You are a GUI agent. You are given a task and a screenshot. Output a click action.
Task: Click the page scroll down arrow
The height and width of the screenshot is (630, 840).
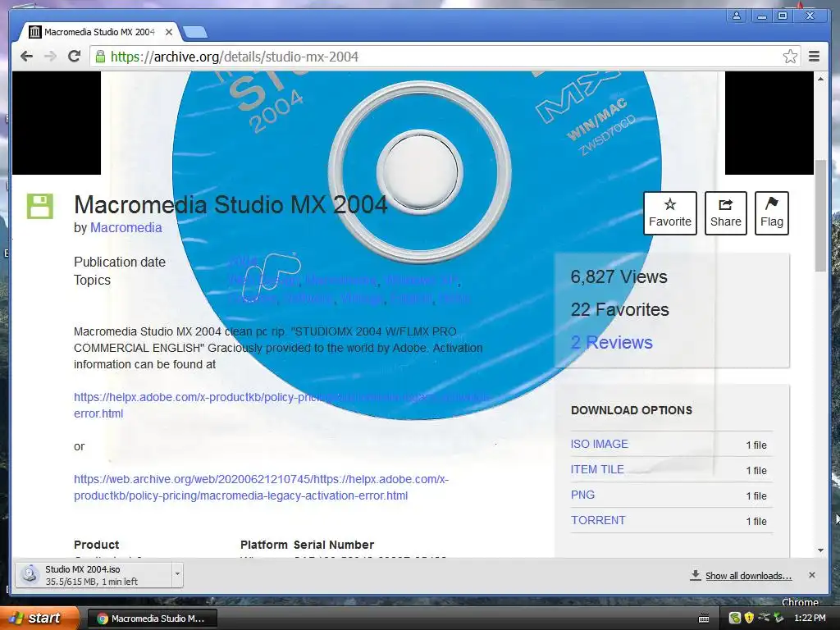pos(820,550)
